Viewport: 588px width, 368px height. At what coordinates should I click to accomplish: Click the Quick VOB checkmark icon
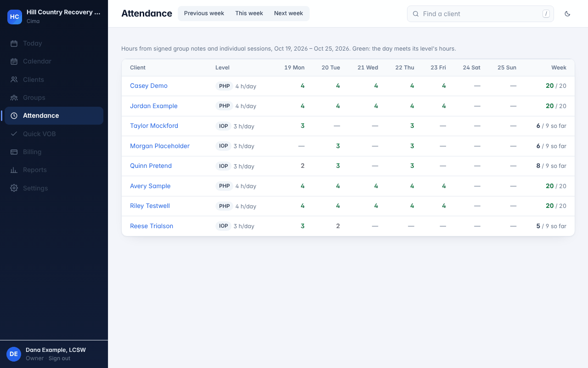pos(14,134)
